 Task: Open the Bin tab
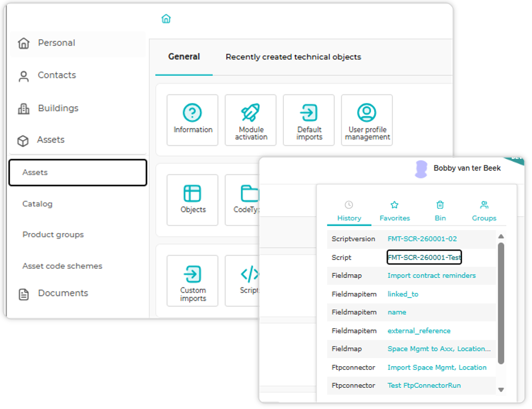(440, 212)
